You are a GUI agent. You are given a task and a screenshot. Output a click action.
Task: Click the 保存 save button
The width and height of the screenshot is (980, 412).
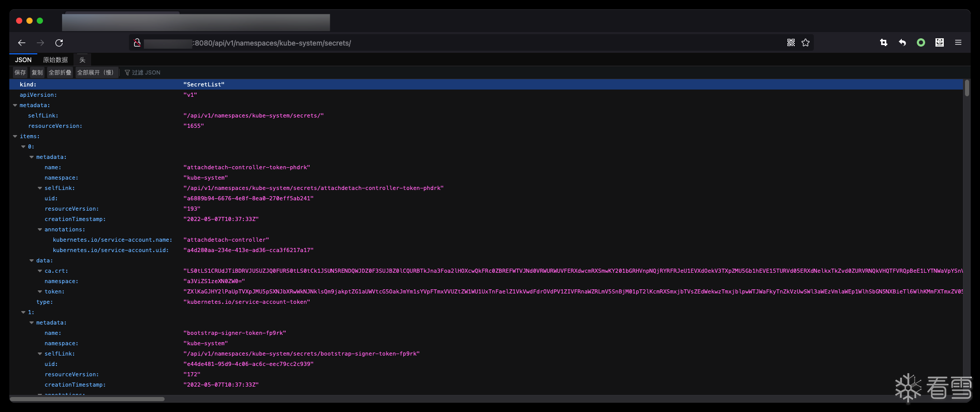pyautogui.click(x=20, y=72)
